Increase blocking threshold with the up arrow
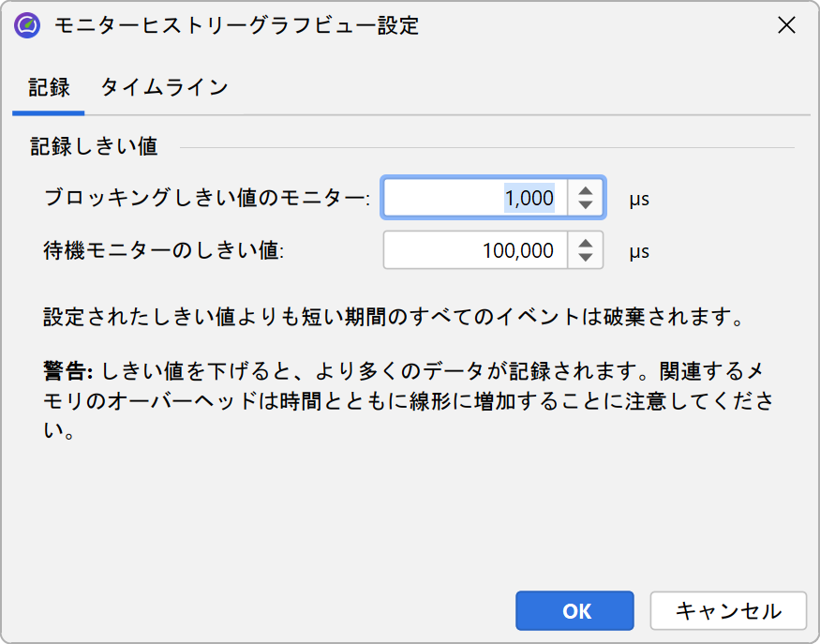Image resolution: width=820 pixels, height=644 pixels. [586, 190]
